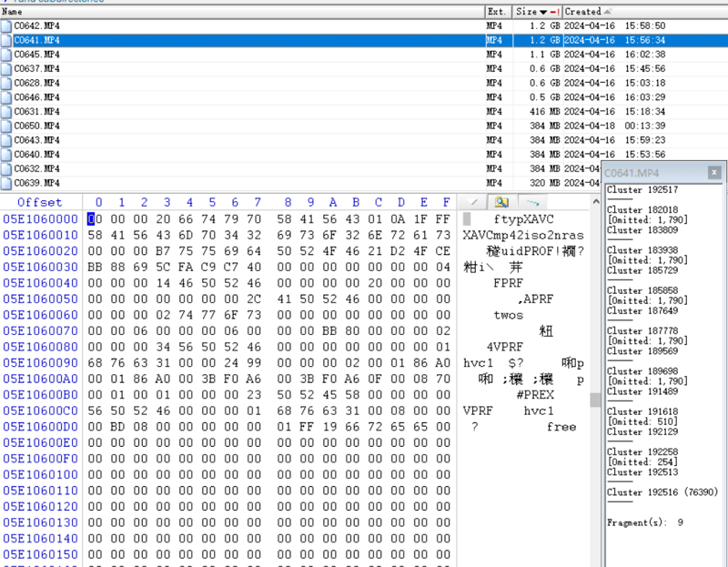Click the #PREX text in ASCII column
728x567 pixels.
[x=535, y=395]
